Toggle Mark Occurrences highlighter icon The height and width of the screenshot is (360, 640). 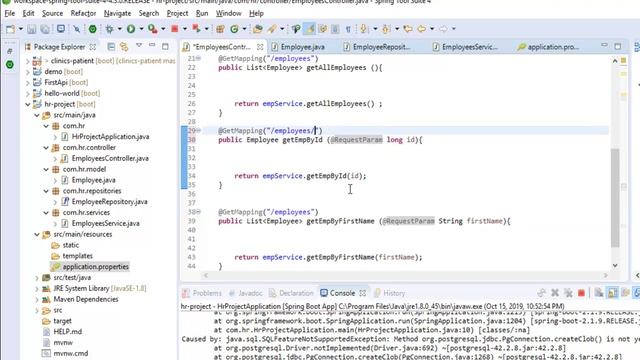[x=310, y=29]
